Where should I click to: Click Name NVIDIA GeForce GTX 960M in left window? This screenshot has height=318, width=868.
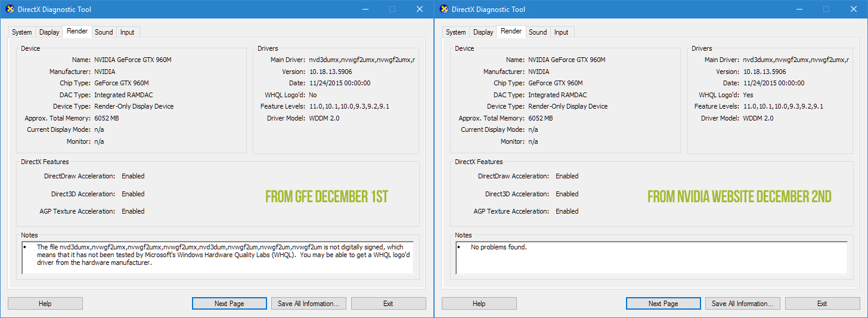[x=133, y=60]
